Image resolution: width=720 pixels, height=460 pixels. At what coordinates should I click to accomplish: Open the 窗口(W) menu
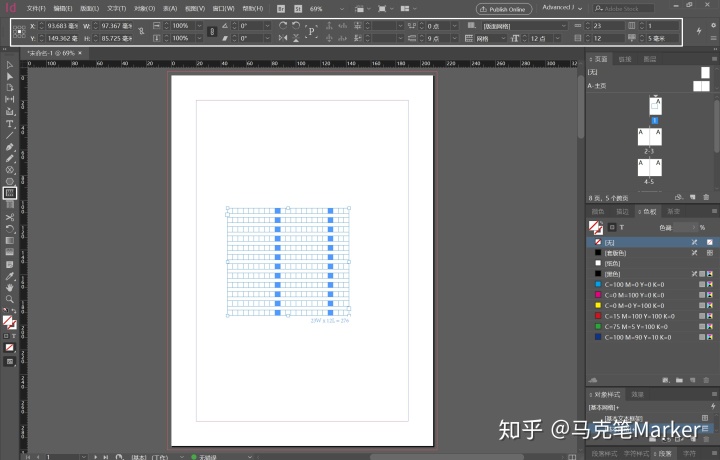pos(224,9)
